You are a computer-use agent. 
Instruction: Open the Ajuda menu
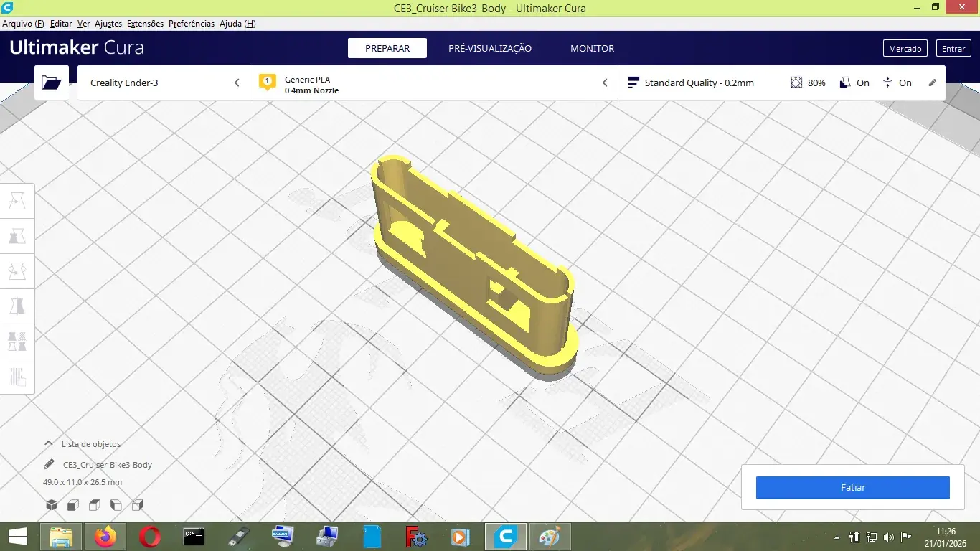(237, 24)
